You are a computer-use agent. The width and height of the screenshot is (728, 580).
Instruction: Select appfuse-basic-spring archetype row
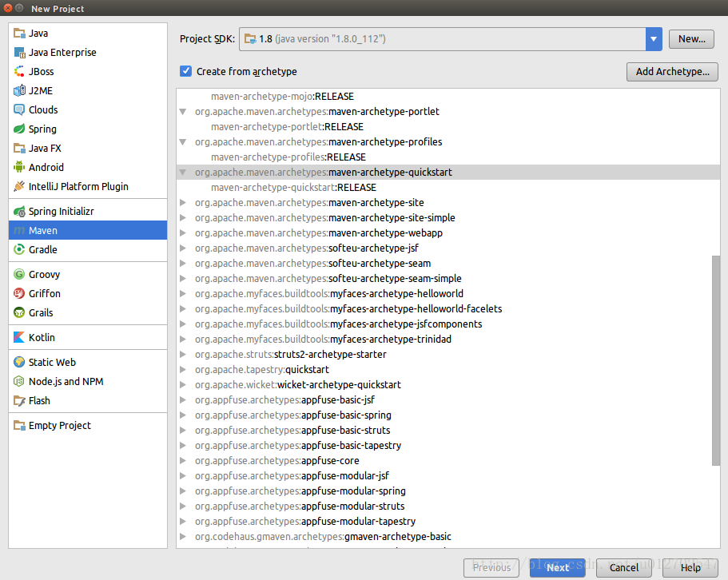(x=448, y=415)
